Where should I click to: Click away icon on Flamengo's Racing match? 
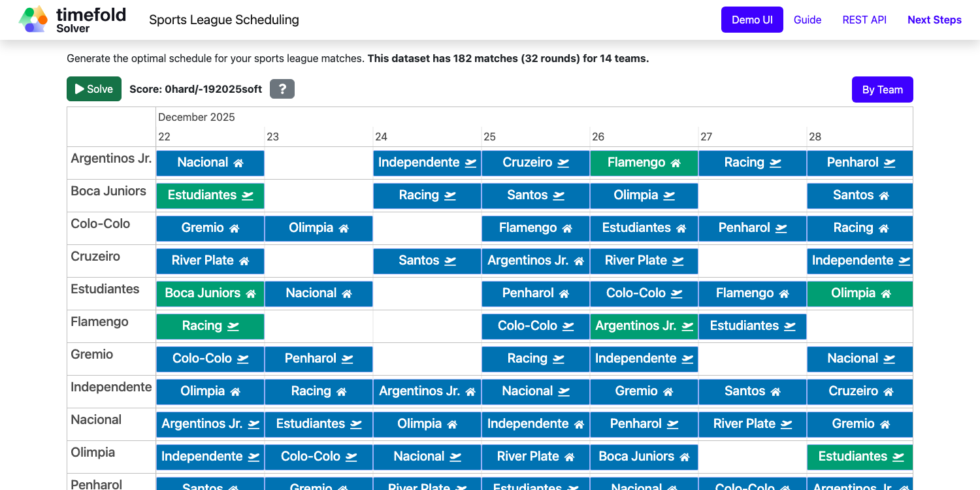pyautogui.click(x=233, y=327)
